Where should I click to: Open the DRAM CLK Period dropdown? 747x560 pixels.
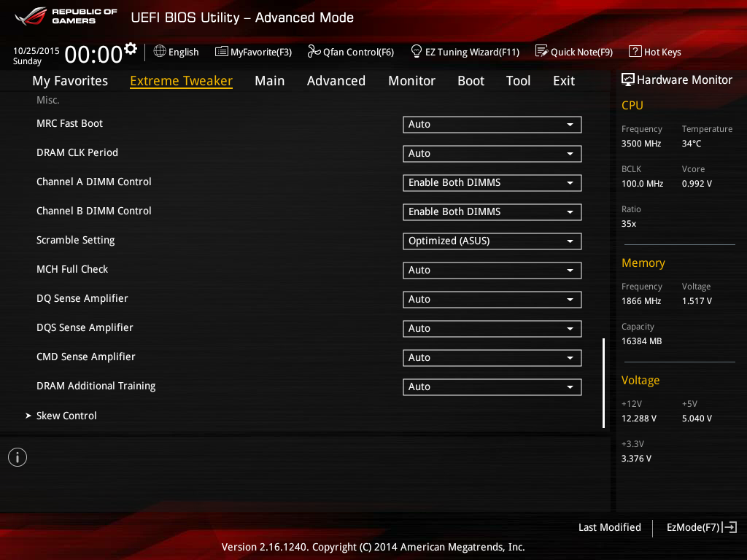click(x=492, y=153)
